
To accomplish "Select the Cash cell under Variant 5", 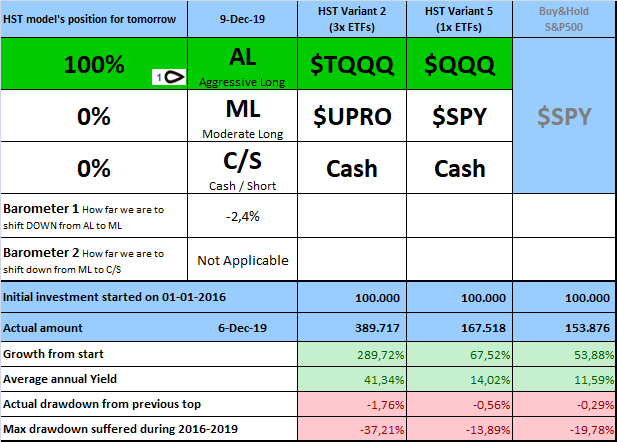I will [x=459, y=168].
